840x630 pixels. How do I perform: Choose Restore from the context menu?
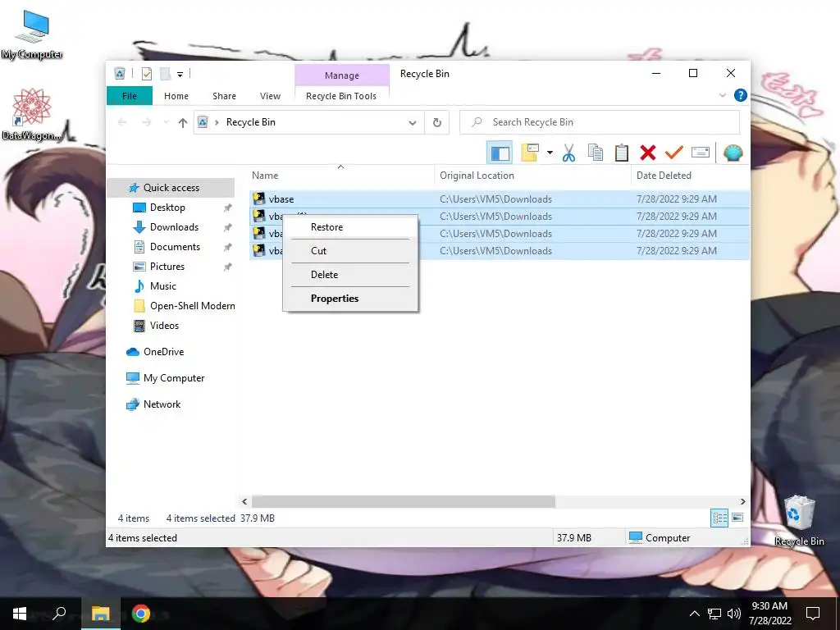pyautogui.click(x=350, y=227)
